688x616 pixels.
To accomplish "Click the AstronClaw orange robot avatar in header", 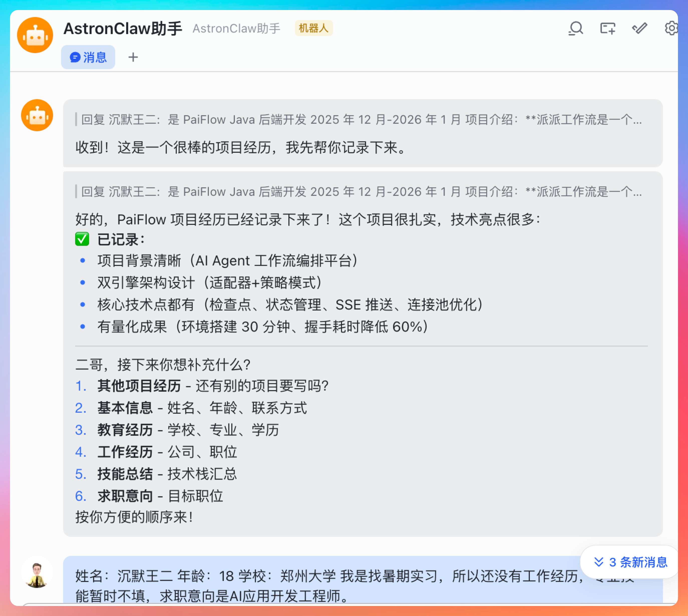I will 35,35.
